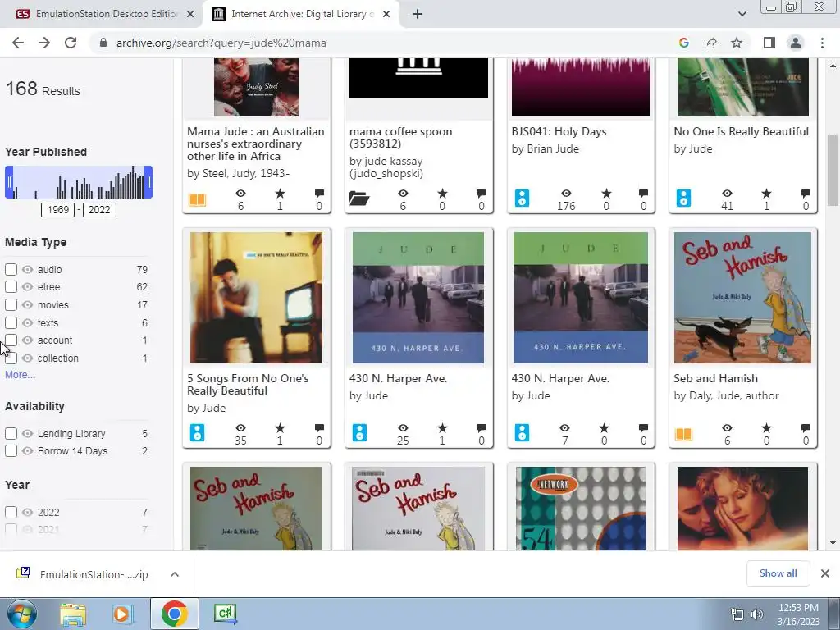Check the audio media type checkbox

click(x=11, y=269)
